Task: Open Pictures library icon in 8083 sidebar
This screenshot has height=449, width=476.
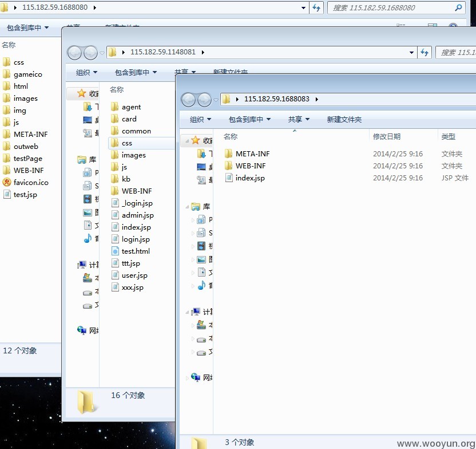Action: pos(201,259)
